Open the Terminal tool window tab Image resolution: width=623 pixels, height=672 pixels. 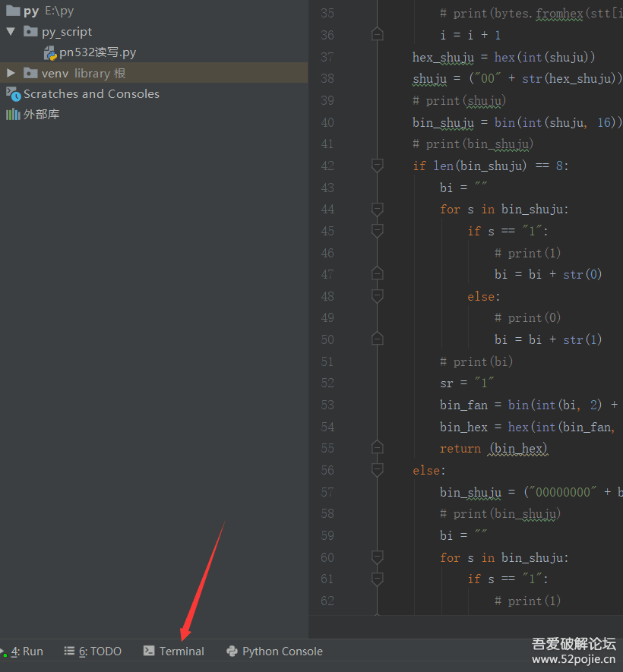pyautogui.click(x=174, y=651)
